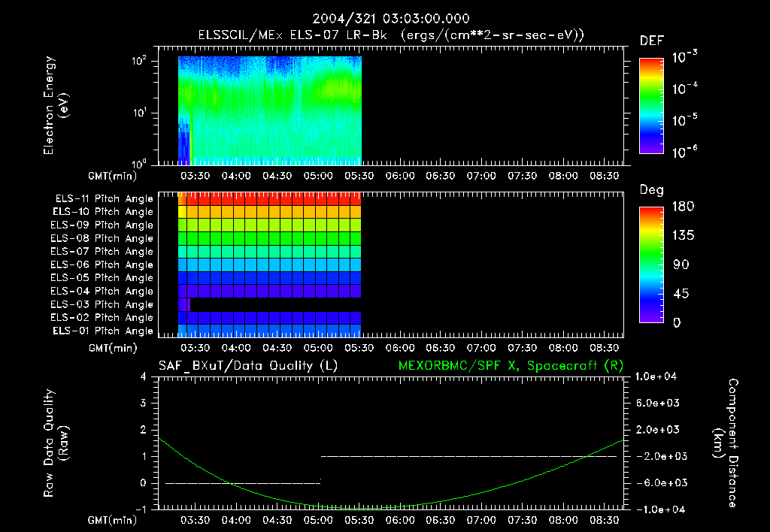Click 07:00 tick label under bottom panel

481,520
